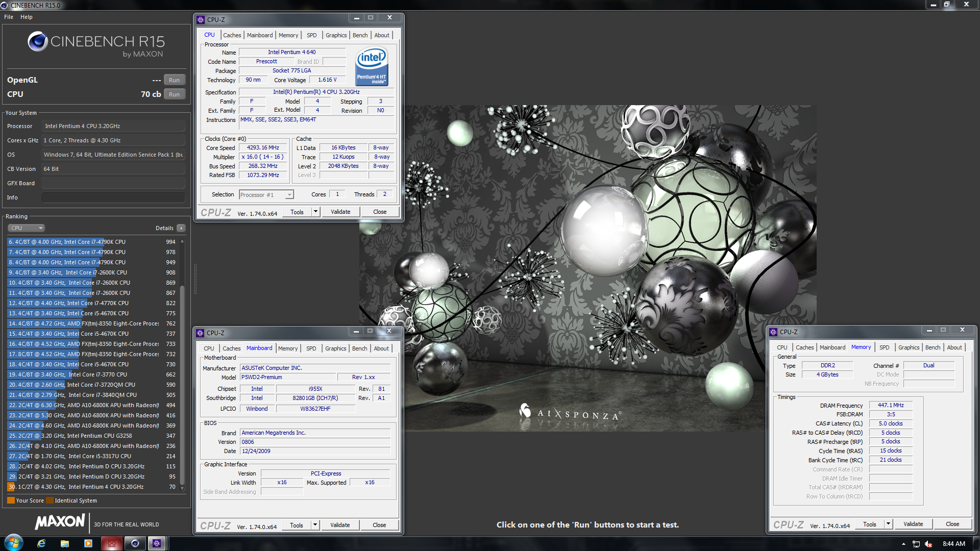Open the File menu in Cinebench
This screenshot has height=551, width=980.
(9, 17)
